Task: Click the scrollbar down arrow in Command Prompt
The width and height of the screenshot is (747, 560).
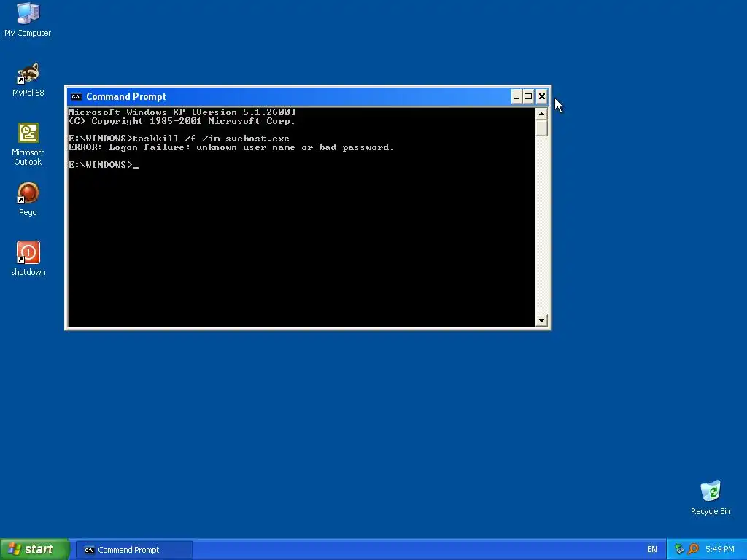Action: pos(541,321)
